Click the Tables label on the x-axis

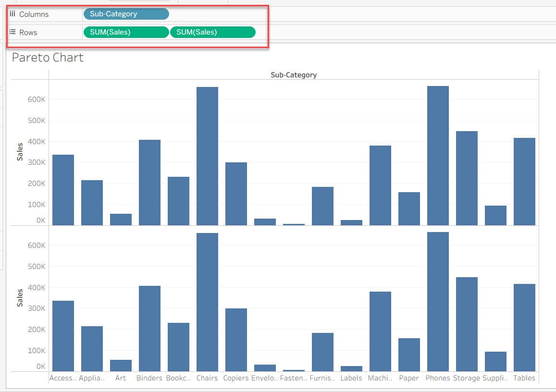pyautogui.click(x=524, y=378)
